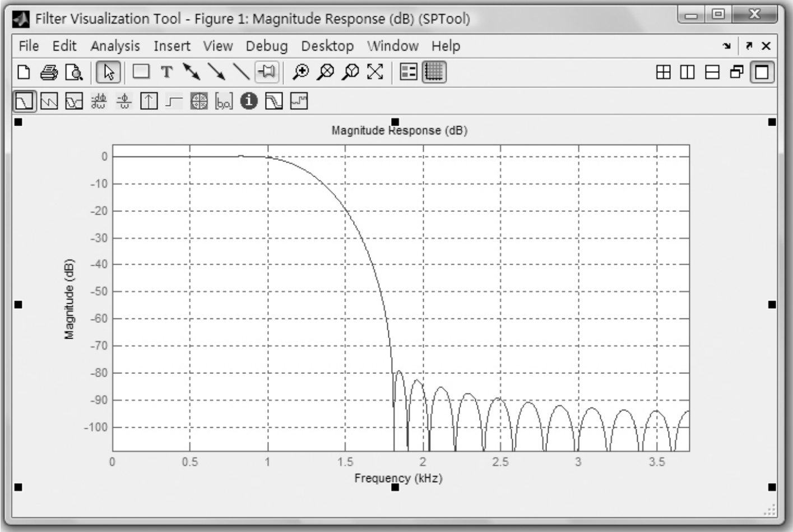793x532 pixels.
Task: Click the Print icon in the toolbar
Action: point(49,72)
